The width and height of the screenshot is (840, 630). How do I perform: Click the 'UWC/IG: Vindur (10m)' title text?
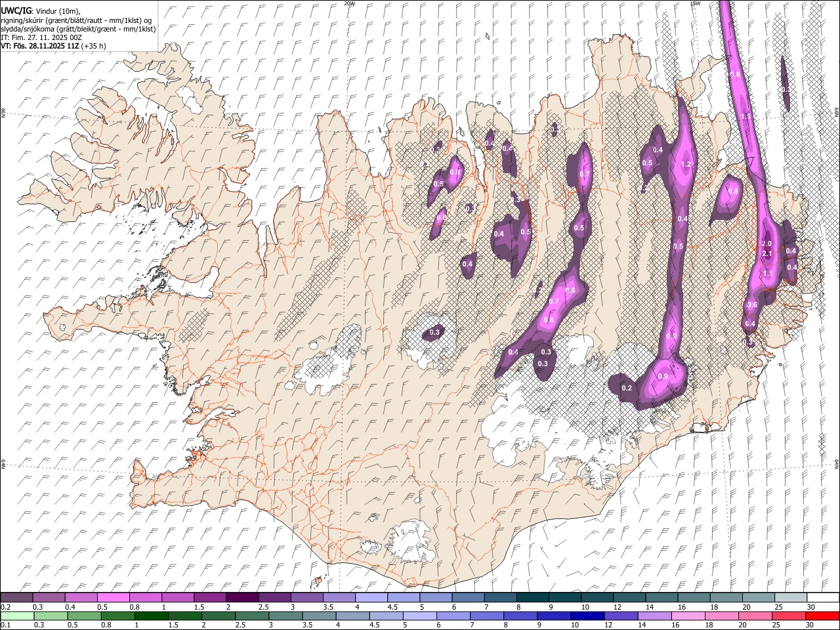(x=41, y=11)
